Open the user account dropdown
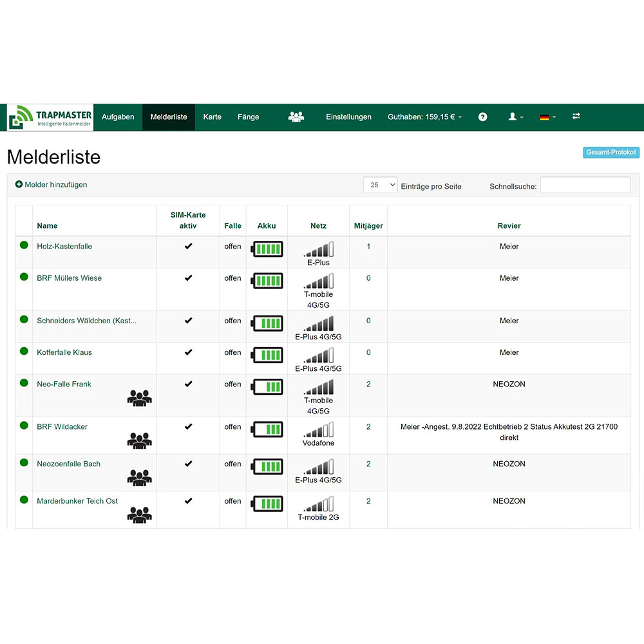The image size is (644, 644). point(516,117)
